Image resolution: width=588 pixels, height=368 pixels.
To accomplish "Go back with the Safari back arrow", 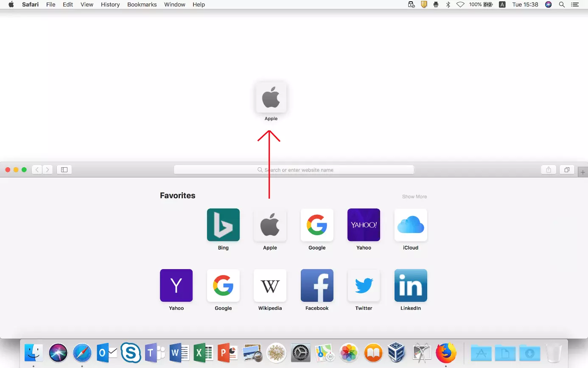I will point(37,170).
